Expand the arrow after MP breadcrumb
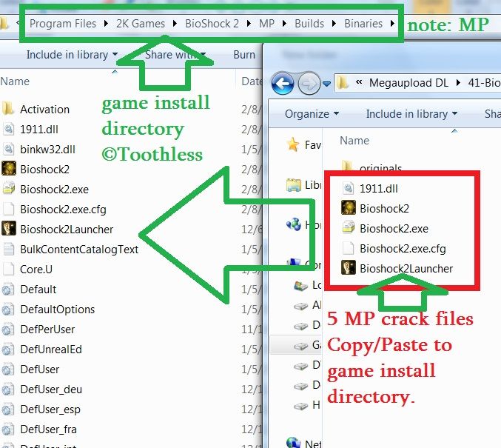This screenshot has width=501, height=448. [x=284, y=24]
